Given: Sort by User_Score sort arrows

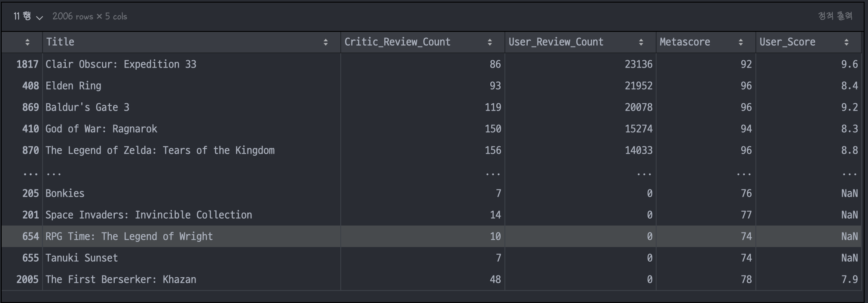Looking at the screenshot, I should 846,42.
